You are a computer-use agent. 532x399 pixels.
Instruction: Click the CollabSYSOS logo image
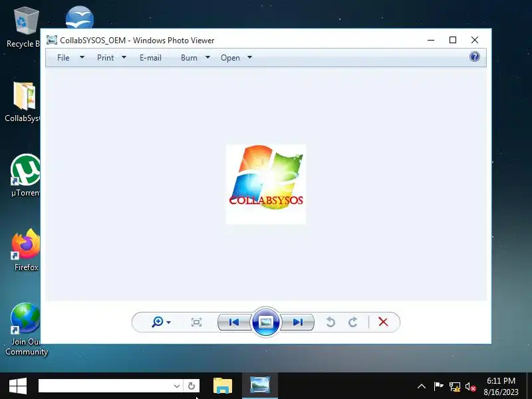click(x=266, y=184)
